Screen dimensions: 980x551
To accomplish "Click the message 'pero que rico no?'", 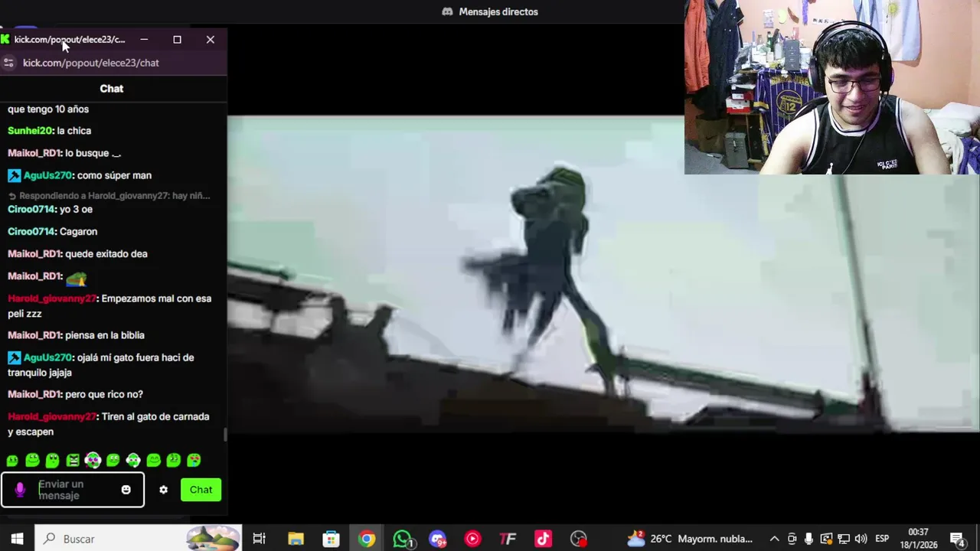I will tap(104, 394).
